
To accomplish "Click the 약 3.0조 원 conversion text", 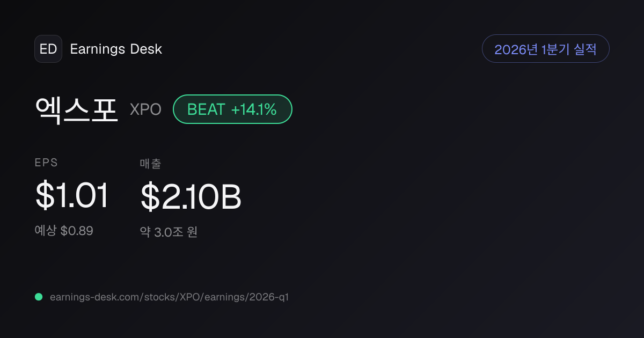I will pos(169,232).
